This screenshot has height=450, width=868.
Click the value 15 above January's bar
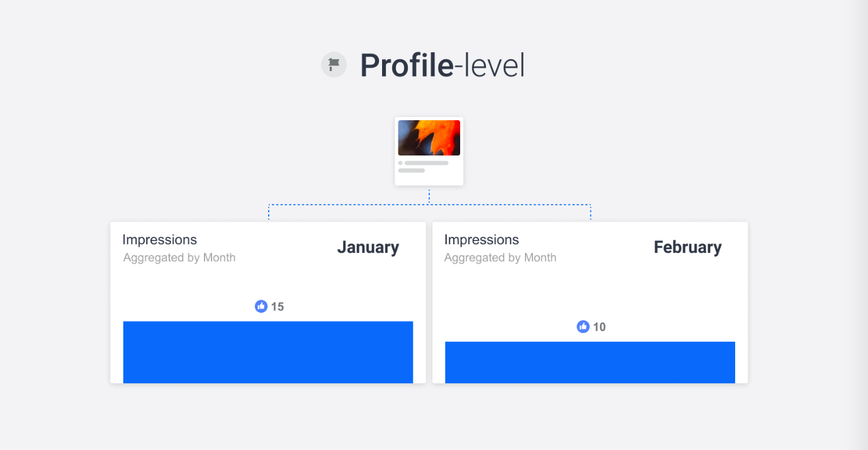click(x=278, y=307)
